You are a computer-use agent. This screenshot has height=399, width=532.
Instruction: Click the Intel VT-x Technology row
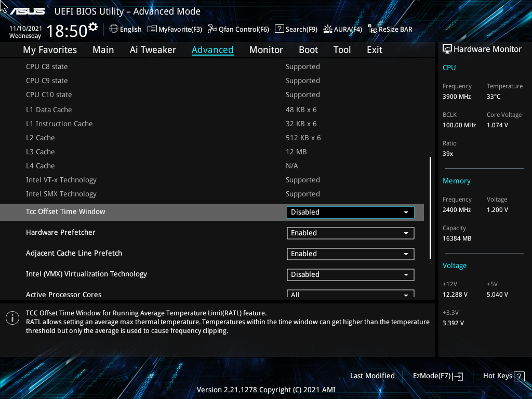coord(212,180)
